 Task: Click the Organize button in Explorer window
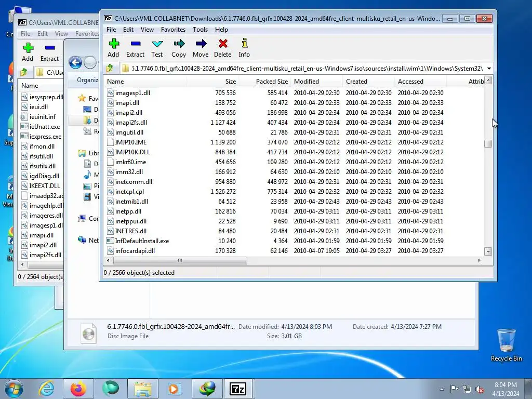[x=87, y=80]
